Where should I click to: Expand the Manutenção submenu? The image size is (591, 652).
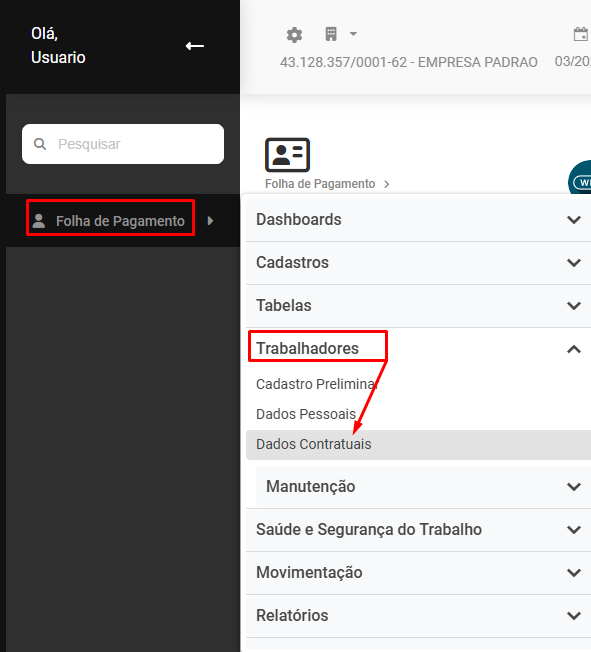[424, 487]
